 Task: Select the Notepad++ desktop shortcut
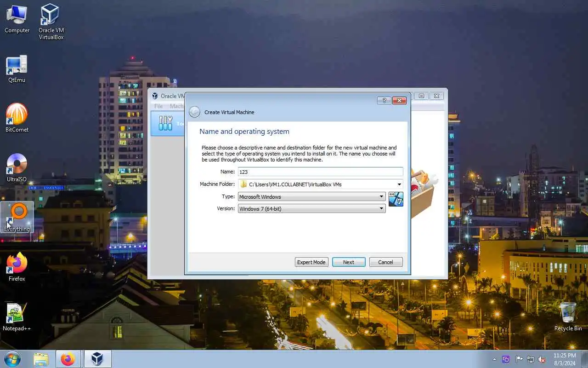[x=17, y=316]
